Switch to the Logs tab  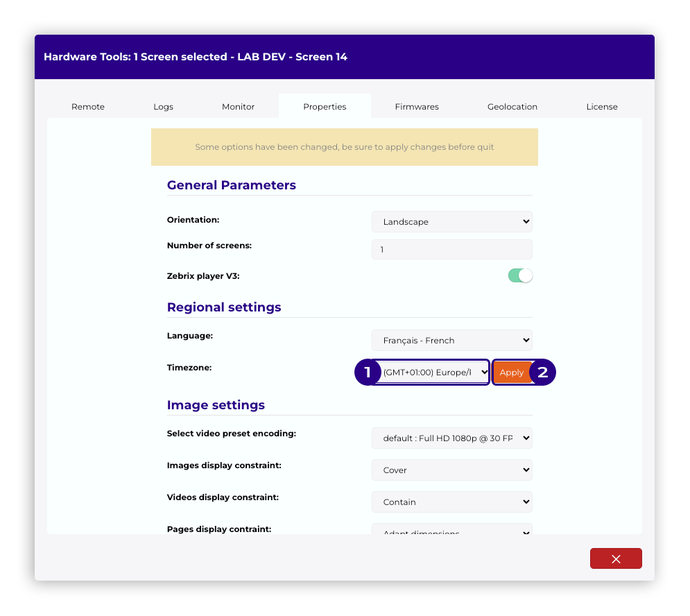click(163, 107)
